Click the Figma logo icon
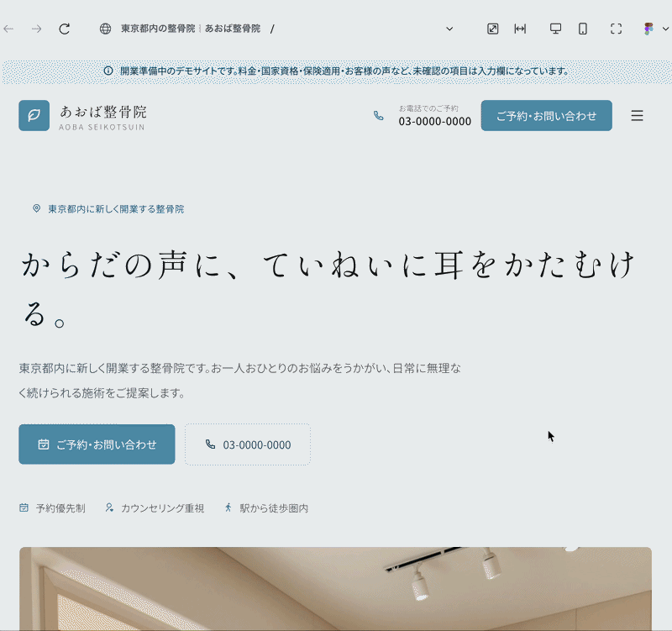The image size is (672, 631). tap(648, 29)
